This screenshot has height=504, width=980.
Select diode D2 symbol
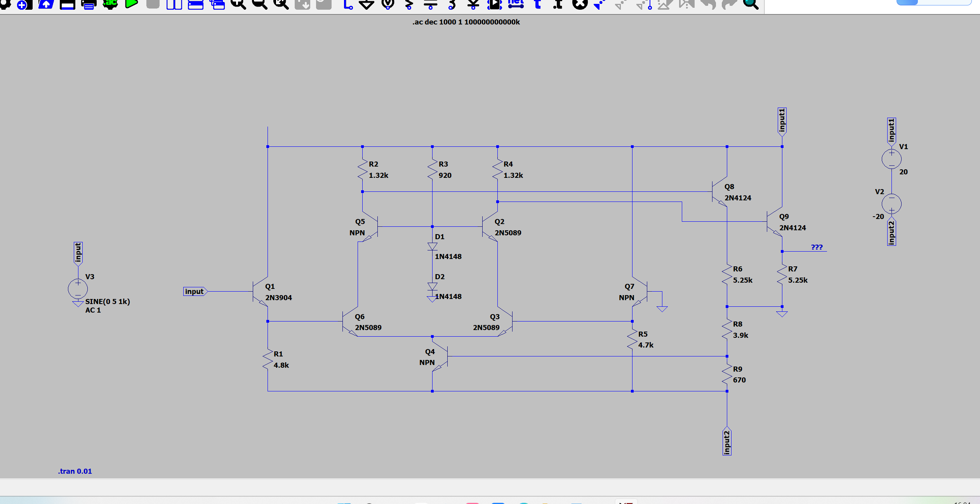point(432,287)
